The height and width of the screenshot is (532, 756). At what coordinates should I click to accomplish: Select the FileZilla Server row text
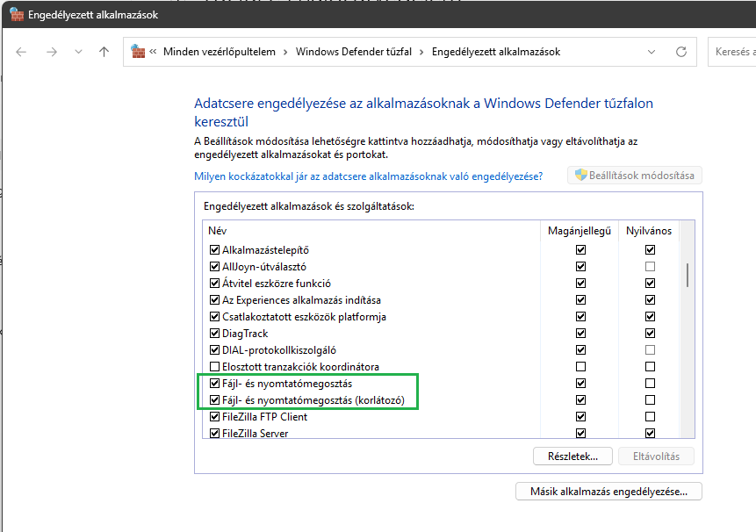255,433
